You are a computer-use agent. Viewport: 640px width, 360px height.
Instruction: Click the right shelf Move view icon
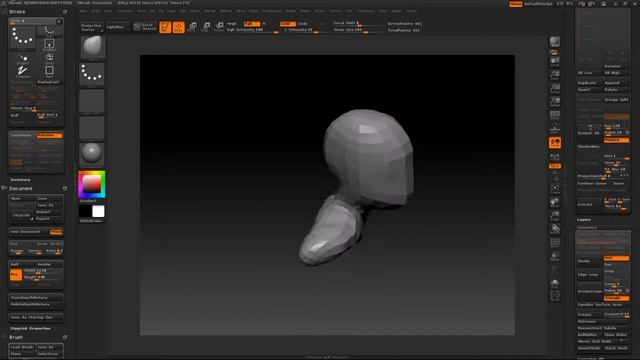pos(555,202)
